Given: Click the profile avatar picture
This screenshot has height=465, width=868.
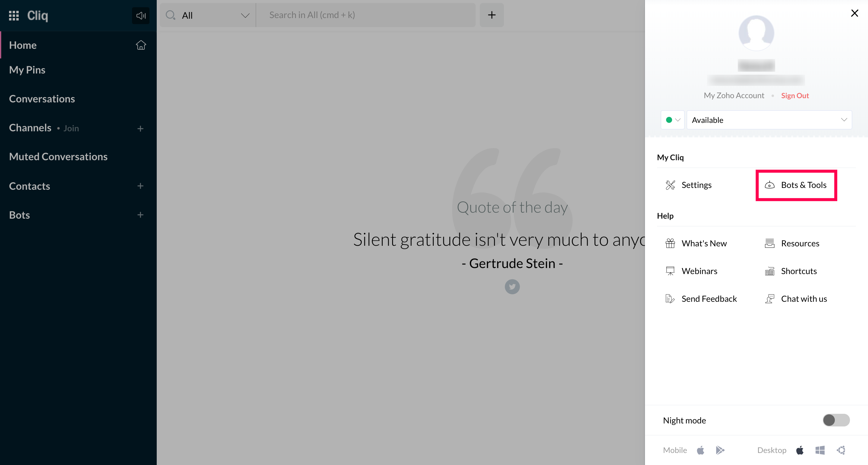Looking at the screenshot, I should [x=756, y=33].
